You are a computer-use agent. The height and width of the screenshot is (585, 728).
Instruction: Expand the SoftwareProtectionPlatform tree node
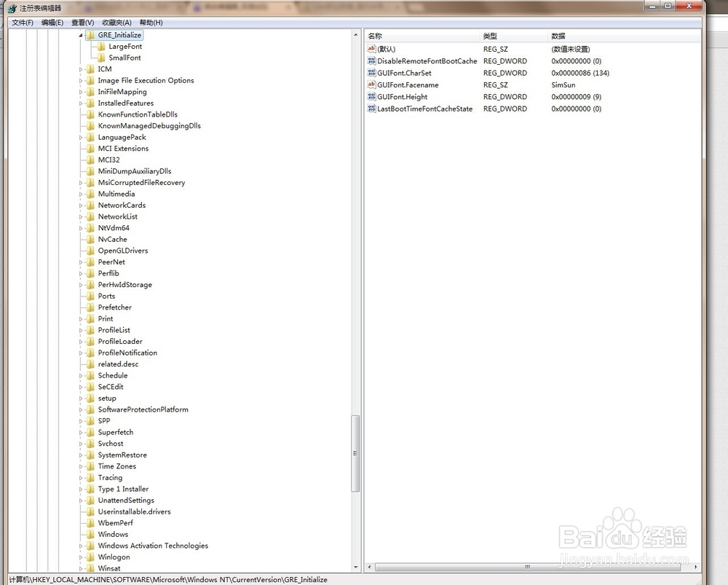point(81,410)
